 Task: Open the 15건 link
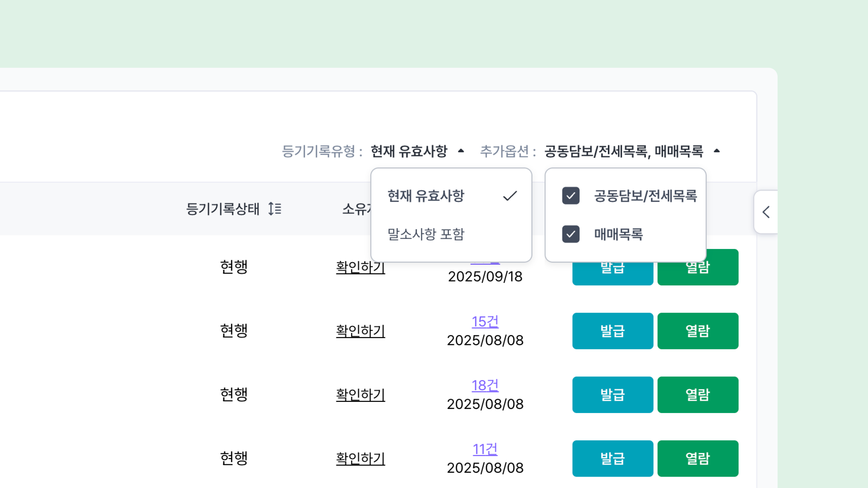pyautogui.click(x=485, y=322)
